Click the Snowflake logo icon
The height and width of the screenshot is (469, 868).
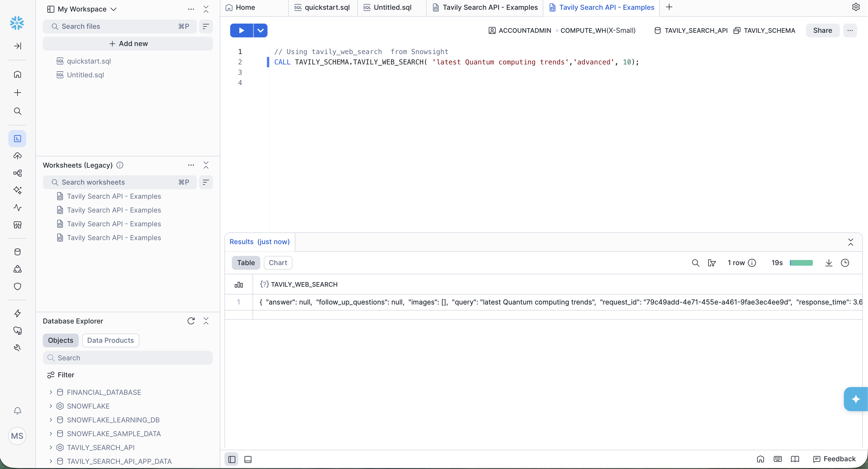coord(17,23)
